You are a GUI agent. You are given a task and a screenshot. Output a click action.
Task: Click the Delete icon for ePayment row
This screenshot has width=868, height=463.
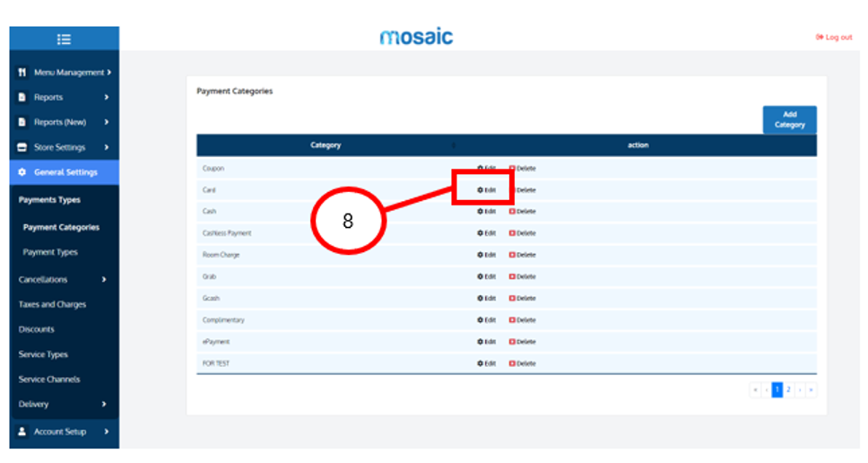coord(513,342)
